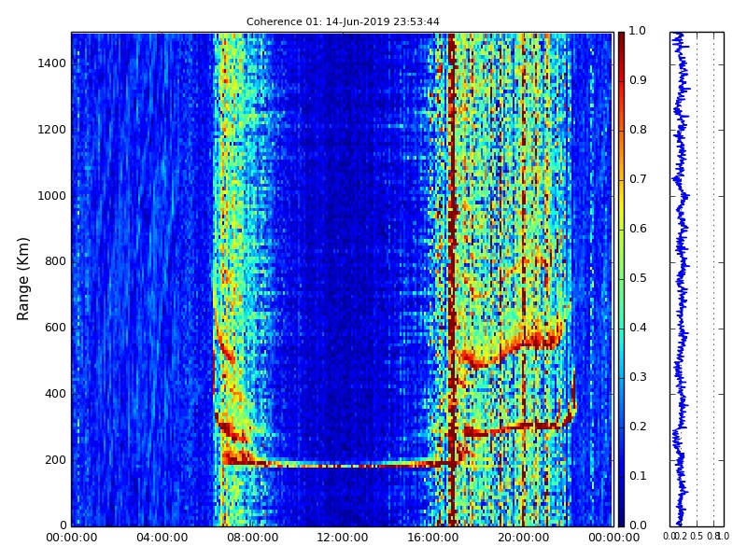The image size is (747, 560).
Task: Click the 0.4 label on the colorbar
Action: (638, 328)
